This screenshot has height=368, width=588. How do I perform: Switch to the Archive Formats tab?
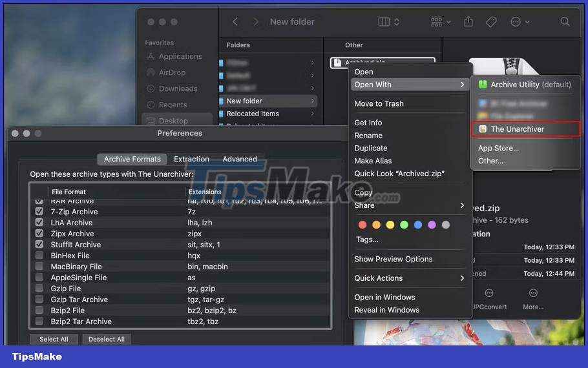132,159
